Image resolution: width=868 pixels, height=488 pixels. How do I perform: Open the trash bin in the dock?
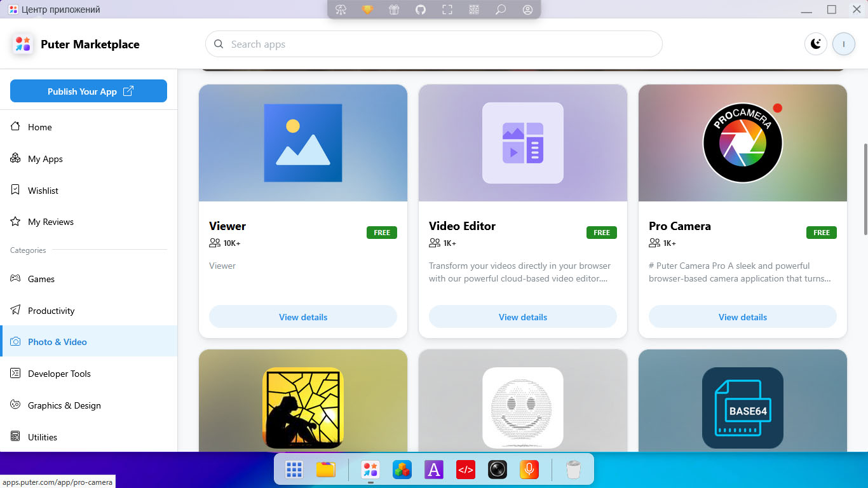click(573, 470)
